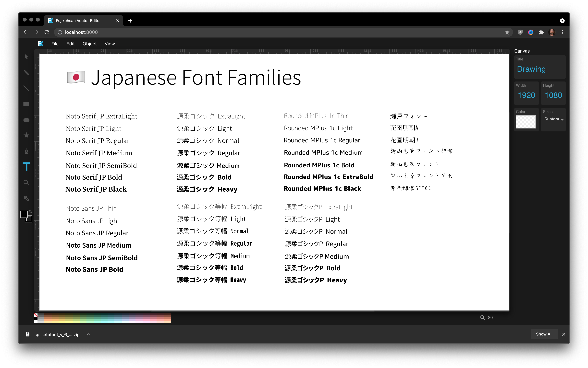
Task: Select the 瀬戸フォント text
Action: (x=408, y=116)
